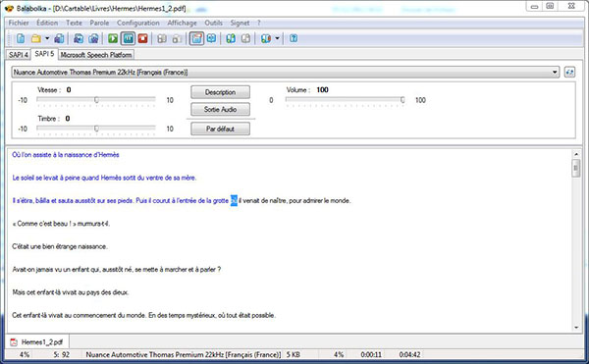Open the Outils menu
Viewport: 589px width, 364px height.
click(213, 23)
